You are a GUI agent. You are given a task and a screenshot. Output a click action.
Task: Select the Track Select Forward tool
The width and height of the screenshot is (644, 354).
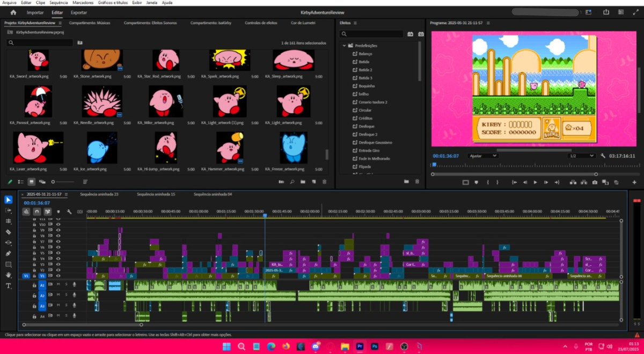[x=9, y=211]
